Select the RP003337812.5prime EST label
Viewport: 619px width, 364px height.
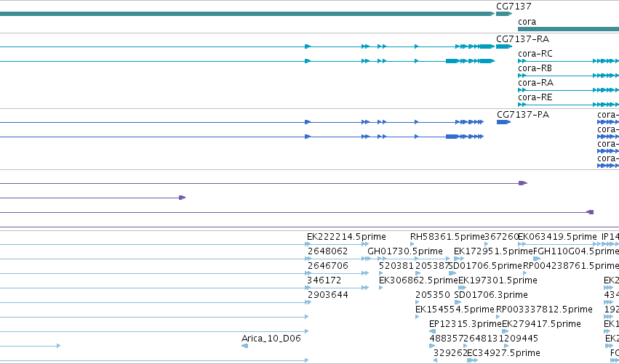544,310
